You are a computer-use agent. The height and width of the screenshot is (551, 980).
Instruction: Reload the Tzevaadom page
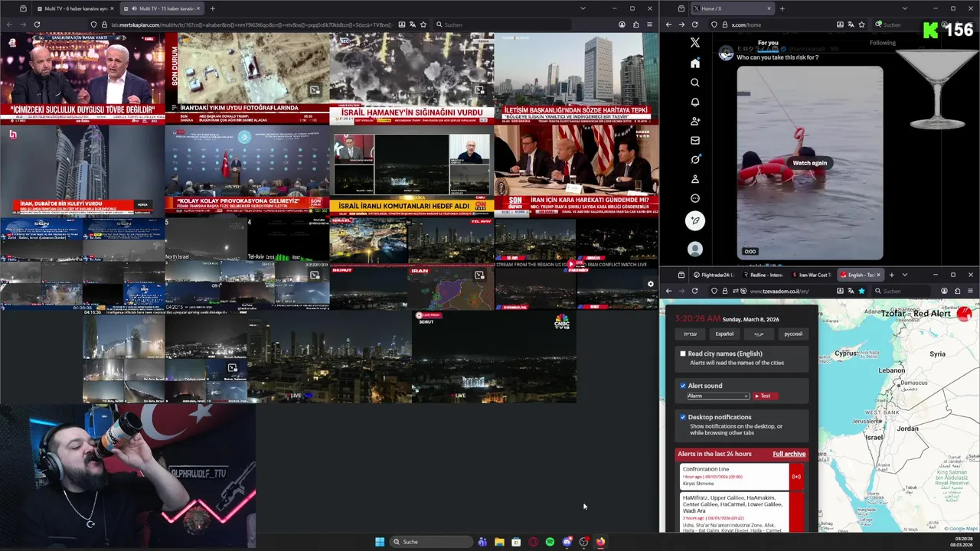(694, 291)
